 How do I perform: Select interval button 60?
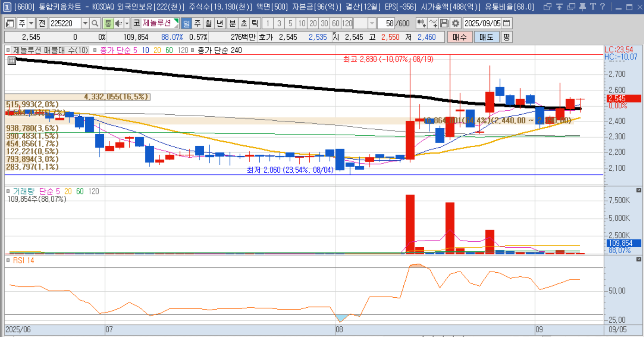335,23
